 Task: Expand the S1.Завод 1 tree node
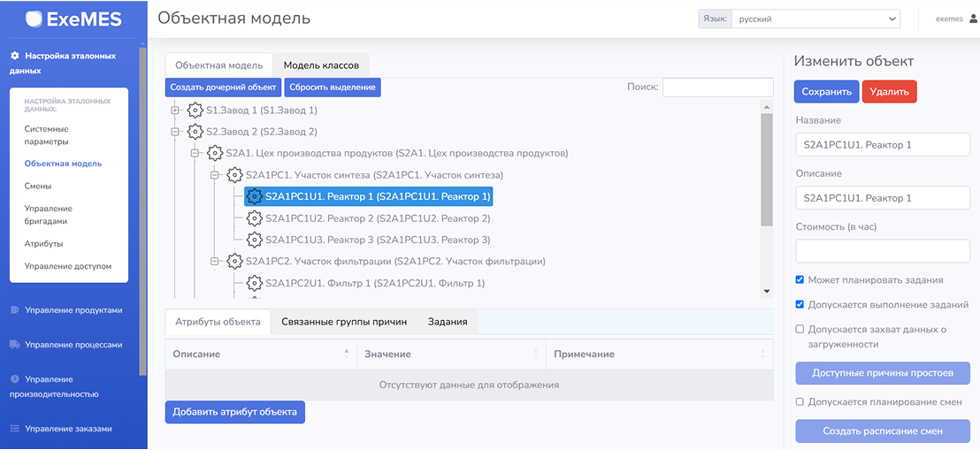click(175, 111)
